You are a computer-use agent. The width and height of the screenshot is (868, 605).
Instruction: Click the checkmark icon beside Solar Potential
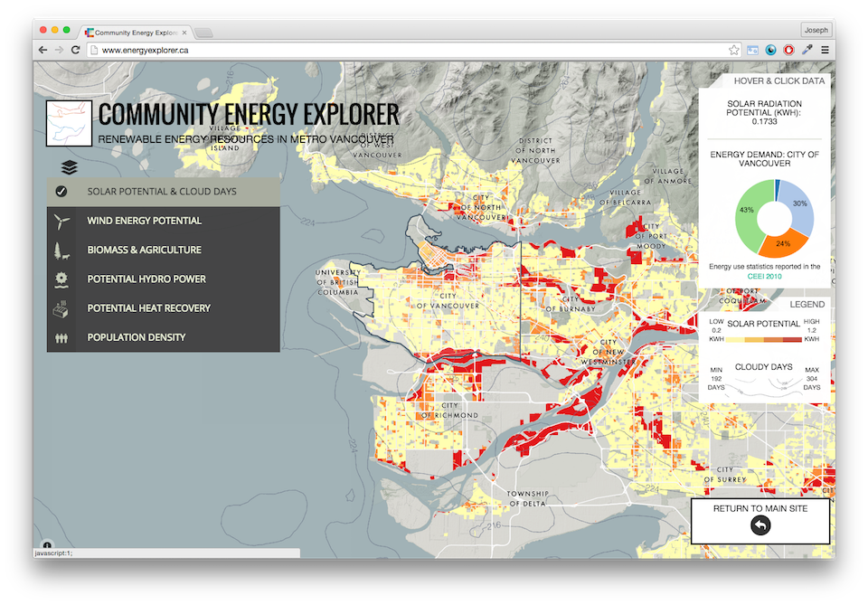click(x=61, y=192)
